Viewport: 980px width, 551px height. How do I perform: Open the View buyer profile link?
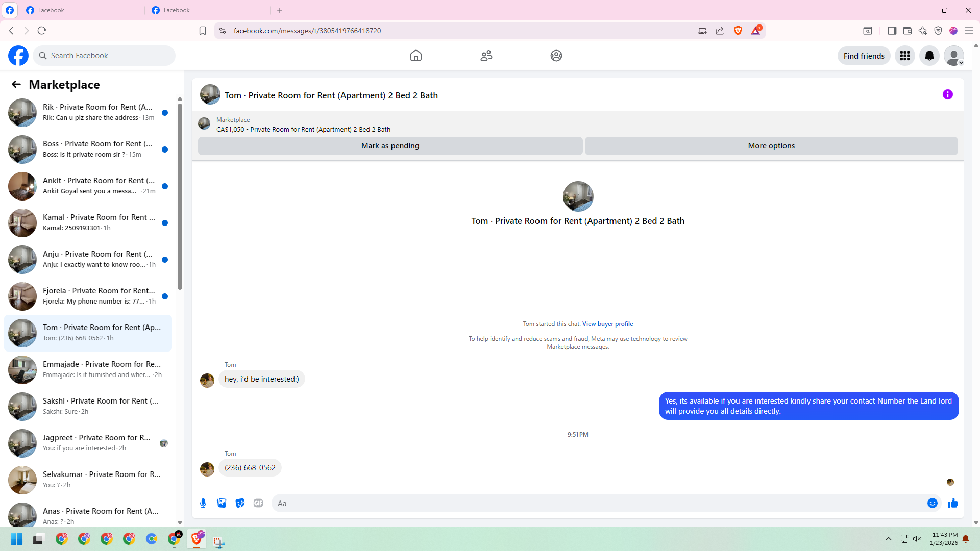[607, 324]
